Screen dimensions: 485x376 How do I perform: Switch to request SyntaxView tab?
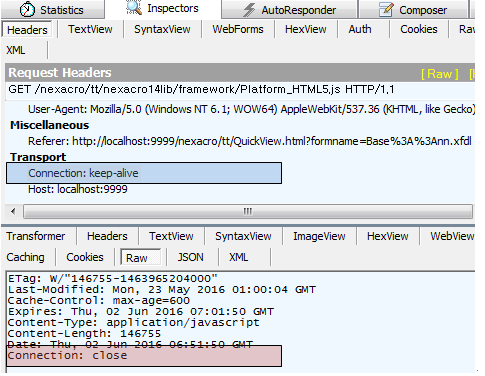point(162,29)
